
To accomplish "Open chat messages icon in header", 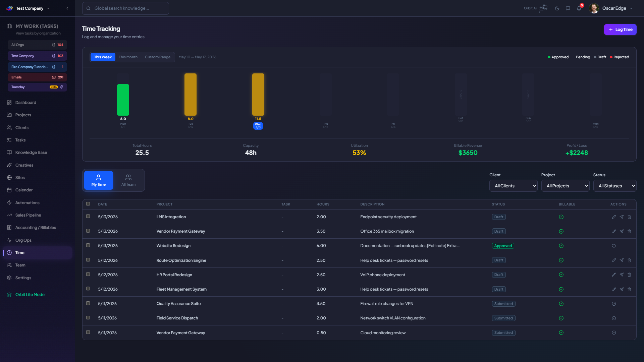I will 568,8.
